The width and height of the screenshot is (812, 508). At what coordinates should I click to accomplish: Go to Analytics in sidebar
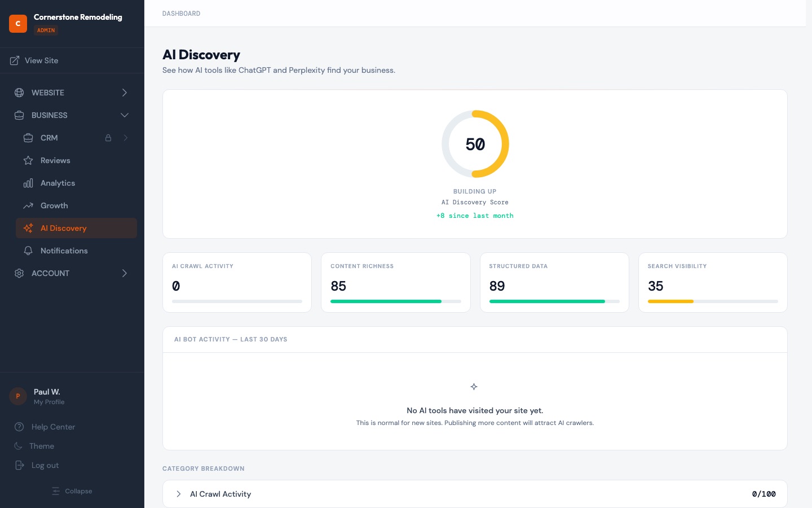[76, 183]
